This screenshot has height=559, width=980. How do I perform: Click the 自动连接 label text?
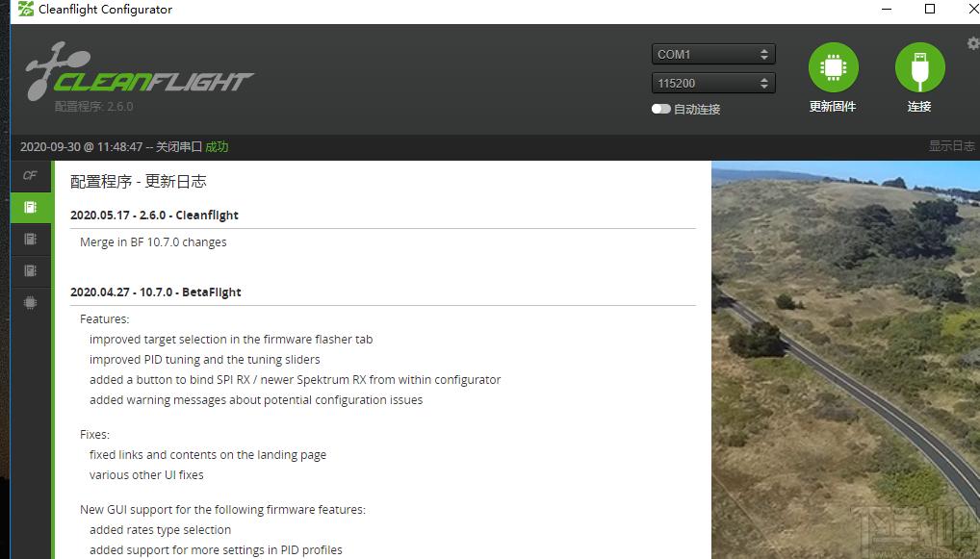tap(697, 110)
